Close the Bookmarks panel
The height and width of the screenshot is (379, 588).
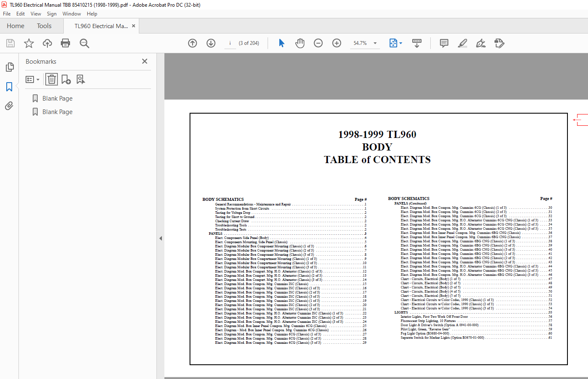145,61
